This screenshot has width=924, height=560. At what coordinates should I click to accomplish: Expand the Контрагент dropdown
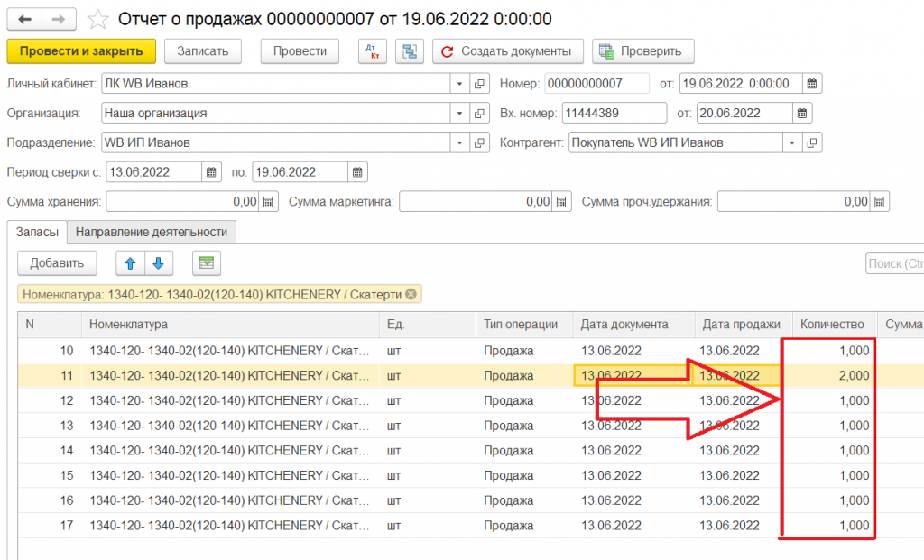point(792,142)
